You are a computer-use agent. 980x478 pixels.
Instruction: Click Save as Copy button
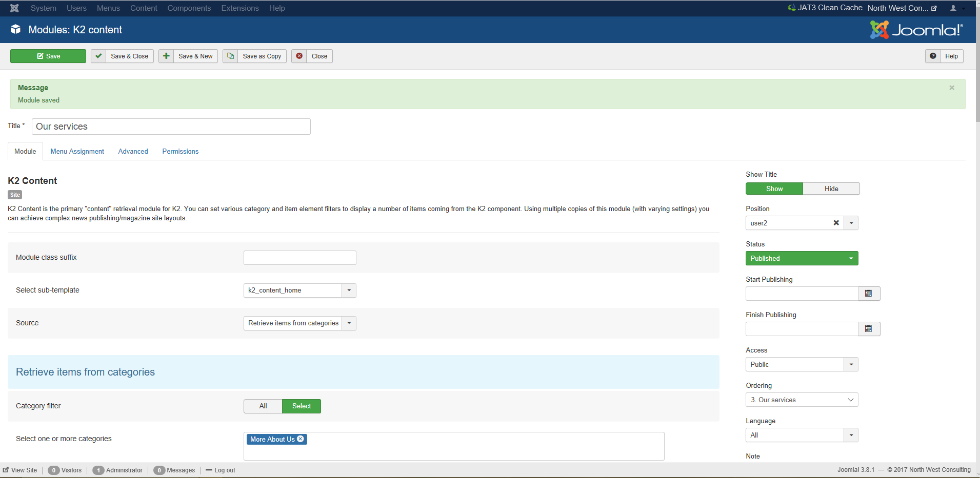(x=255, y=56)
